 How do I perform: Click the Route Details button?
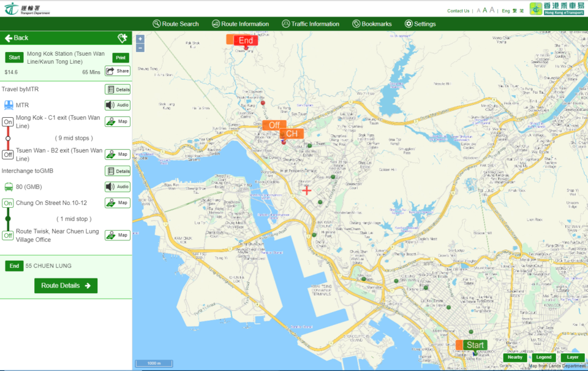tap(66, 286)
